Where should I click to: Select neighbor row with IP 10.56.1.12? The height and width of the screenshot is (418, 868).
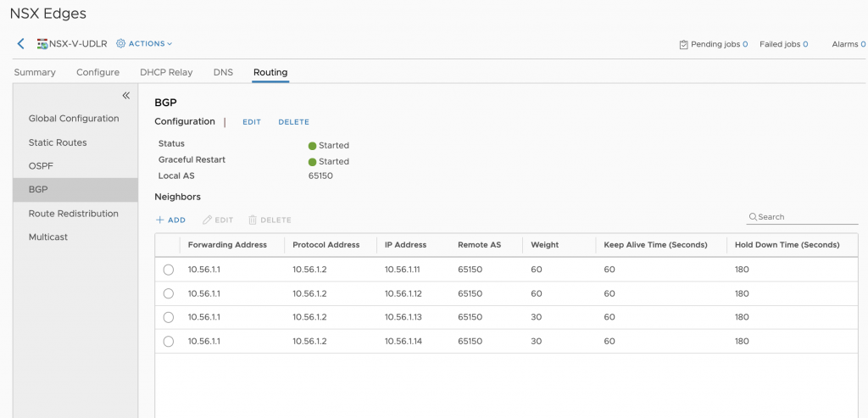tap(169, 293)
